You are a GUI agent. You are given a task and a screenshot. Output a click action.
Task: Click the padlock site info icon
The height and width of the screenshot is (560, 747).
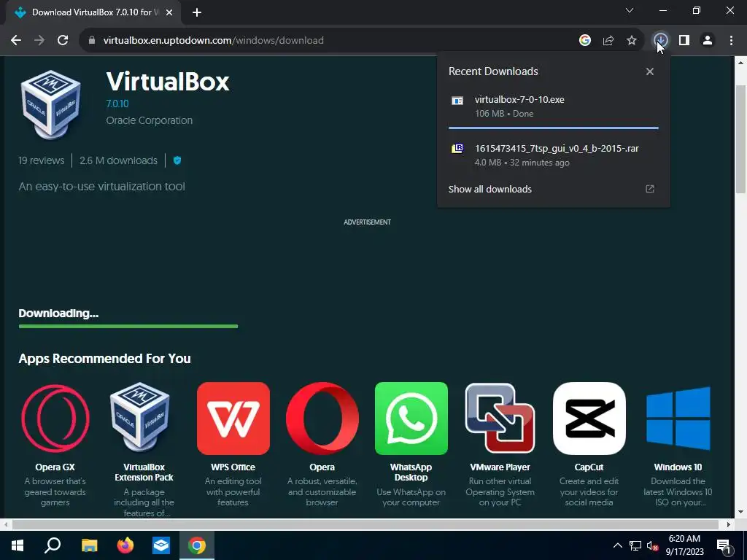click(x=92, y=41)
